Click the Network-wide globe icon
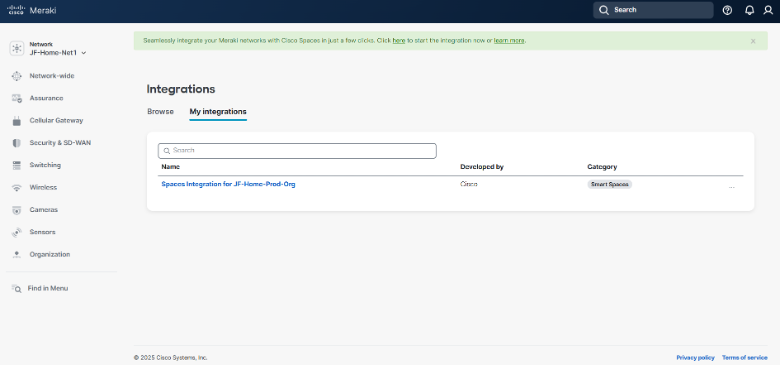This screenshot has width=780, height=365. 17,76
